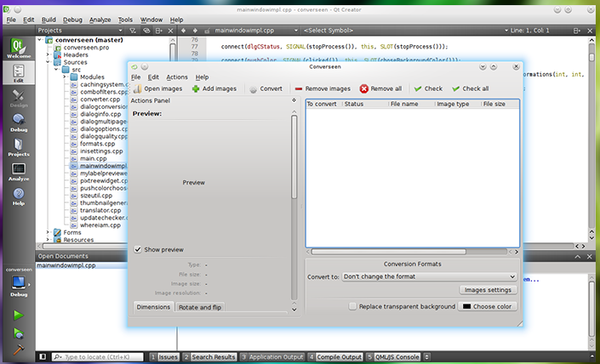Open Analyze mode in Qt Creator sidebar
Image resolution: width=600 pixels, height=364 pixels.
pos(19,171)
